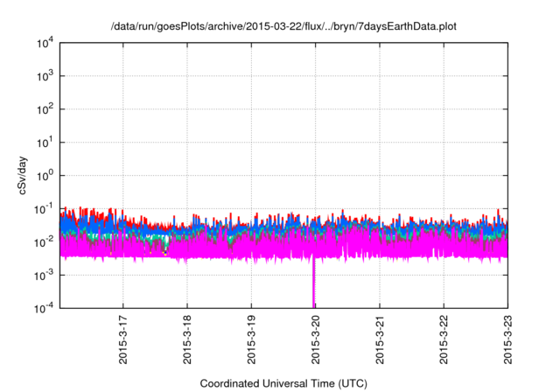The width and height of the screenshot is (560, 392).
Task: Click the 10^-4 y-axis tick label
Action: [44, 308]
